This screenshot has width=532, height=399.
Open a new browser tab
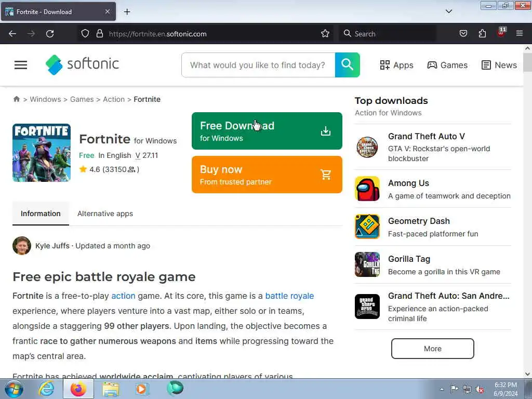[127, 12]
